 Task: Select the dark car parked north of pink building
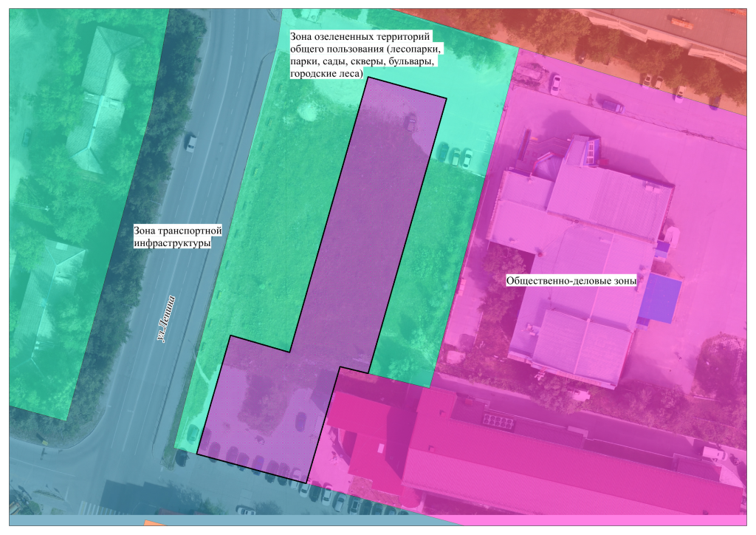pos(611,105)
